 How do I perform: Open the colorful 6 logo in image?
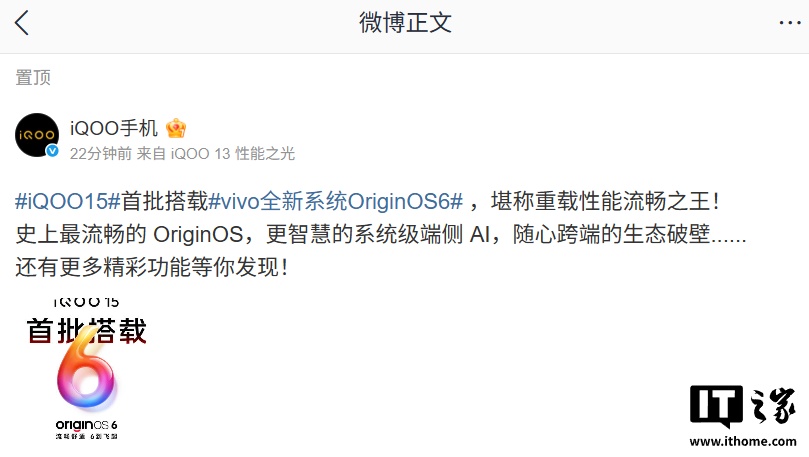[x=86, y=367]
